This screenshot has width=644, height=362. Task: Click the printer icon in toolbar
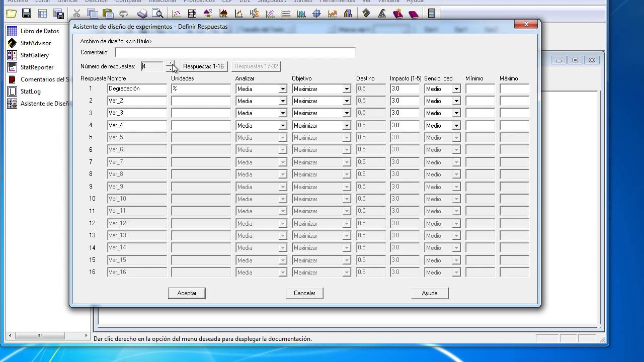(142, 14)
